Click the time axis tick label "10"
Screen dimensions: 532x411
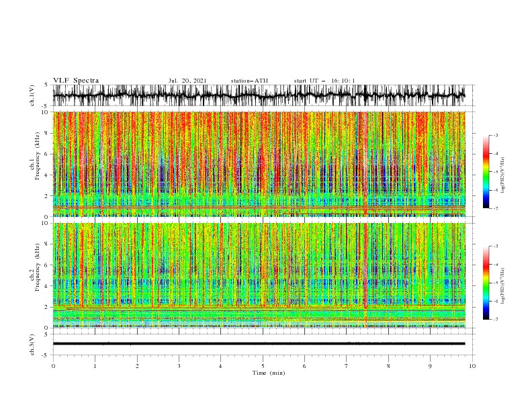472,366
